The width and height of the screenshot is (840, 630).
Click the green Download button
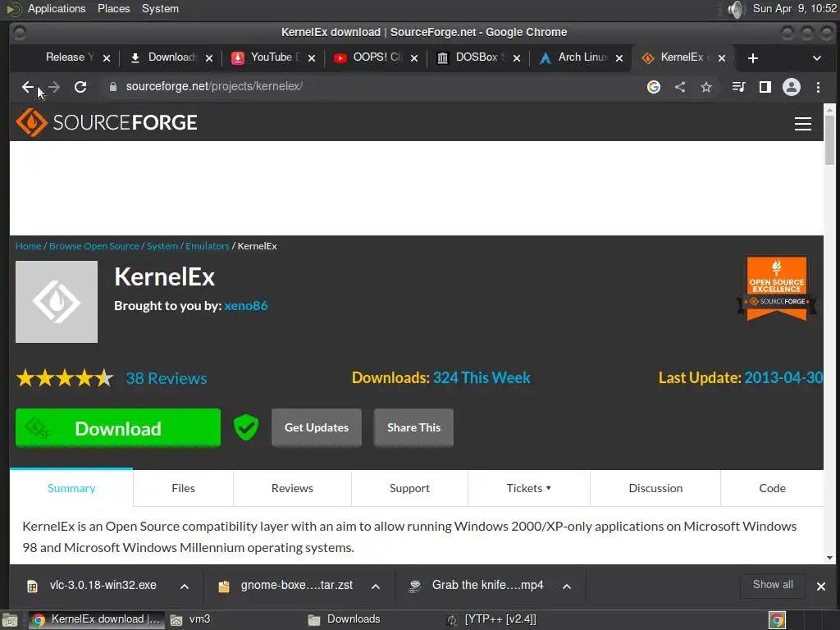(x=118, y=427)
